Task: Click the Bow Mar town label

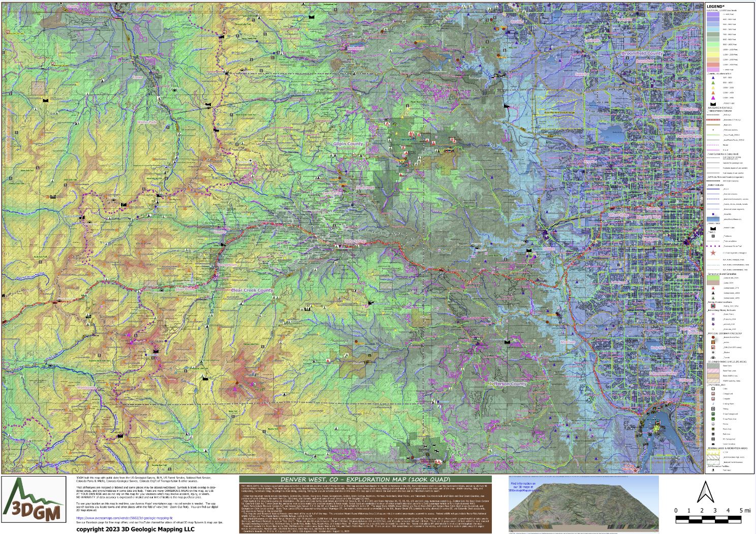Action: (658, 348)
